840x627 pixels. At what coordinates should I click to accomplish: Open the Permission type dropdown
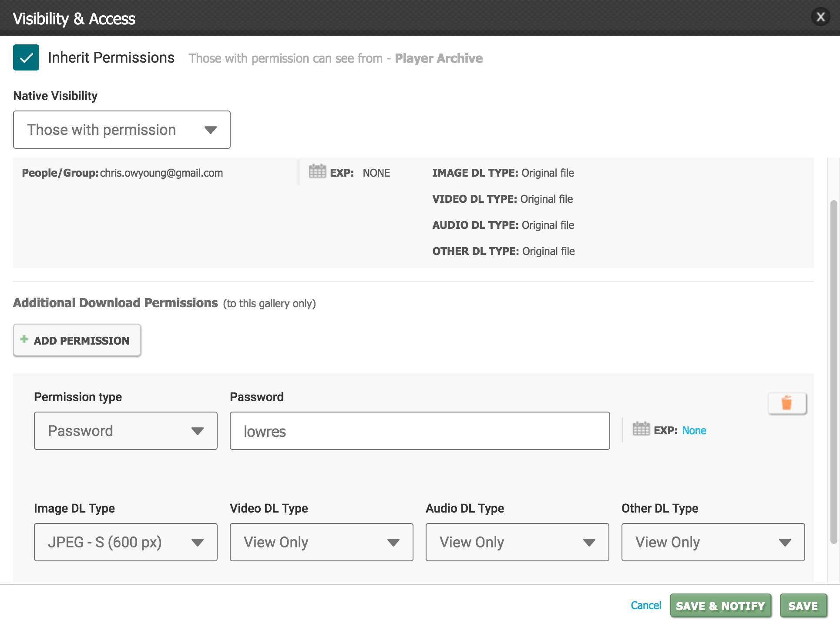tap(125, 431)
